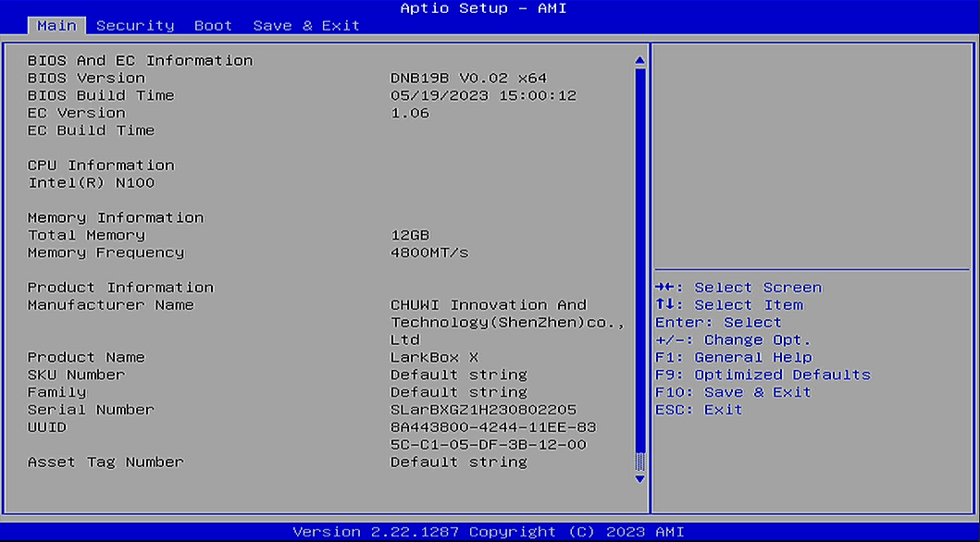Click the Select Screen help line

tap(738, 288)
